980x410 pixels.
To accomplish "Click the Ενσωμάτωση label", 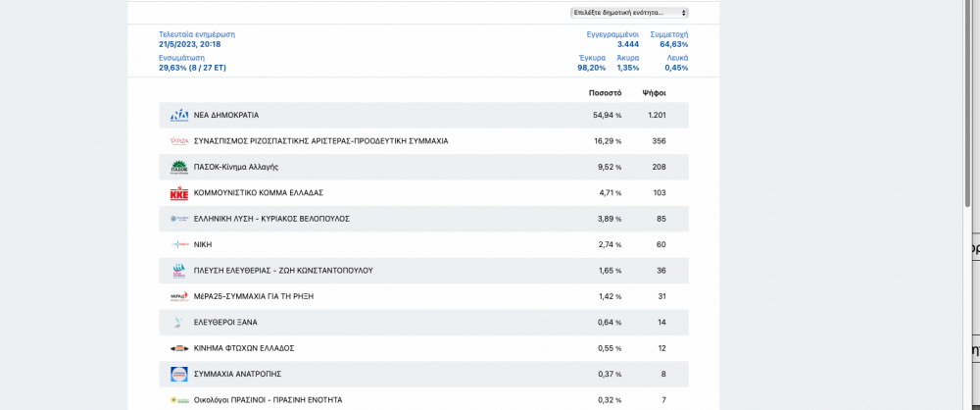I will [181, 58].
